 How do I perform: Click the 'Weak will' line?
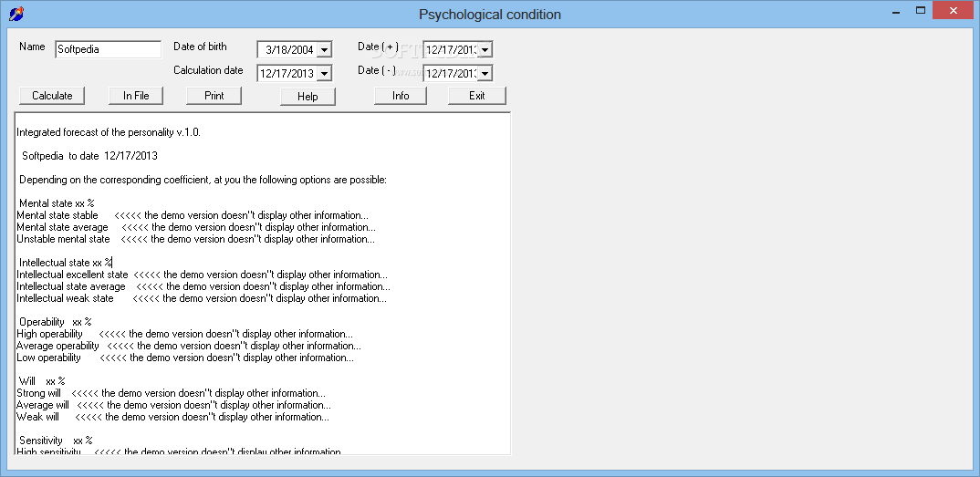tap(173, 417)
